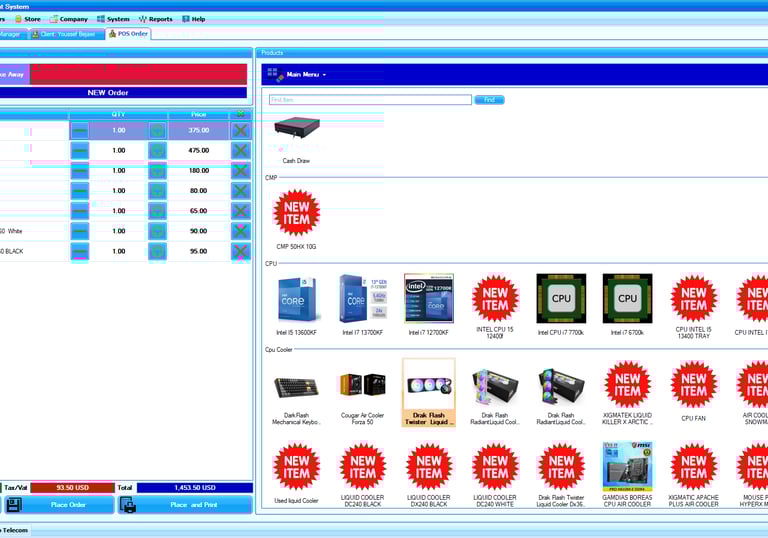This screenshot has width=768, height=538.
Task: Click the 475.00 price cell
Action: pos(198,150)
